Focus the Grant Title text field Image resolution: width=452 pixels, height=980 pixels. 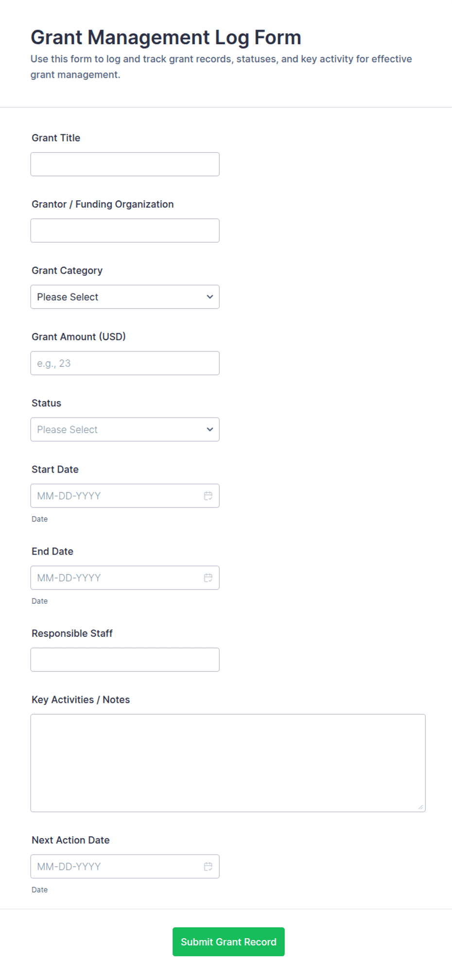tap(125, 164)
